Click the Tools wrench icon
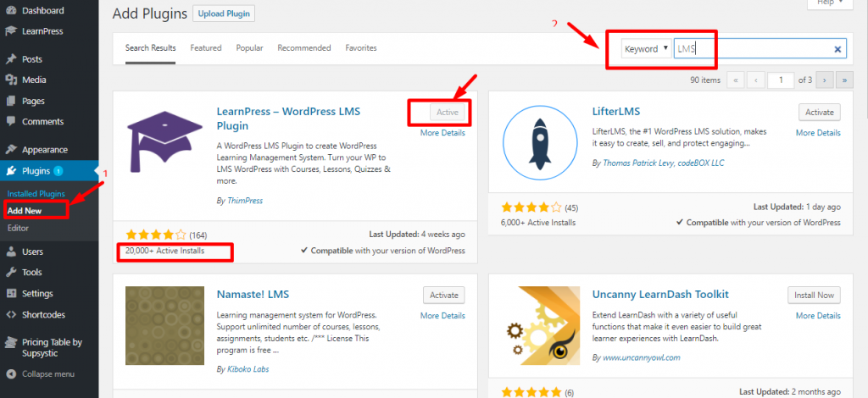Screen dimensions: 868x398 click(10, 273)
